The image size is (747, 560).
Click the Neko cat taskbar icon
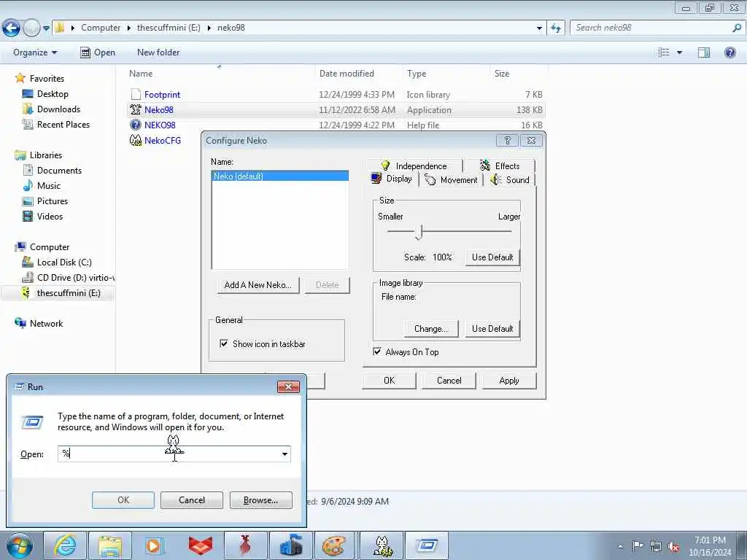coord(382,545)
